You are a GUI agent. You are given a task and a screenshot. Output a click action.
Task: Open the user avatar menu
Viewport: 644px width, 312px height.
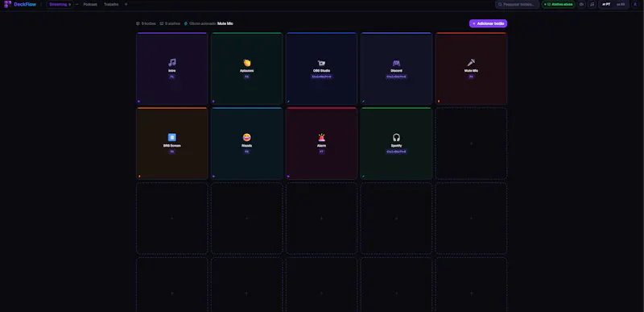pos(636,4)
